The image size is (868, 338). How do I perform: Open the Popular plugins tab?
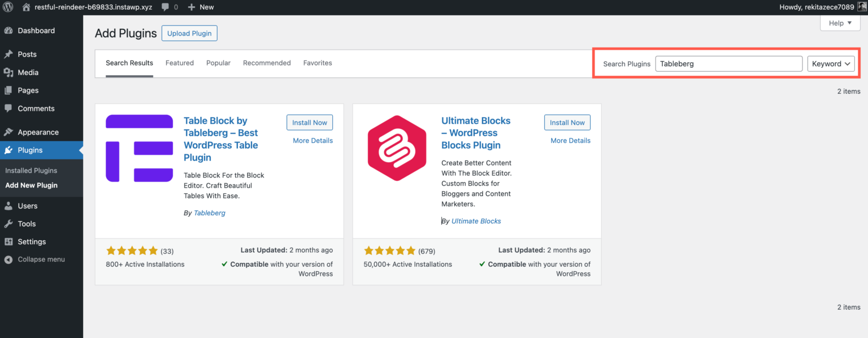[x=218, y=63]
